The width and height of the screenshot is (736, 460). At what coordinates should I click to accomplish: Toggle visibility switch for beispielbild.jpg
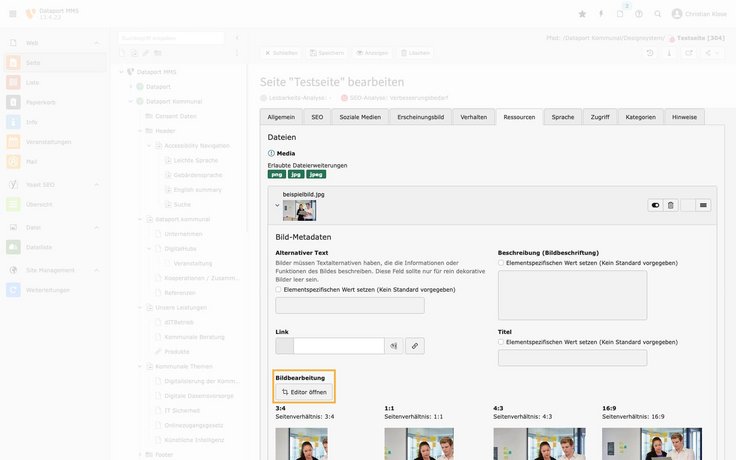tap(655, 205)
